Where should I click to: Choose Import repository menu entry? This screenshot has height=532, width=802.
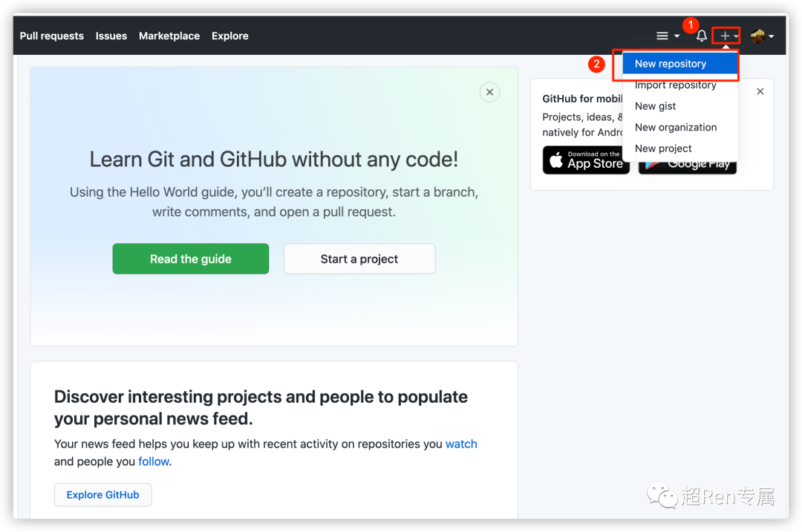coord(680,85)
